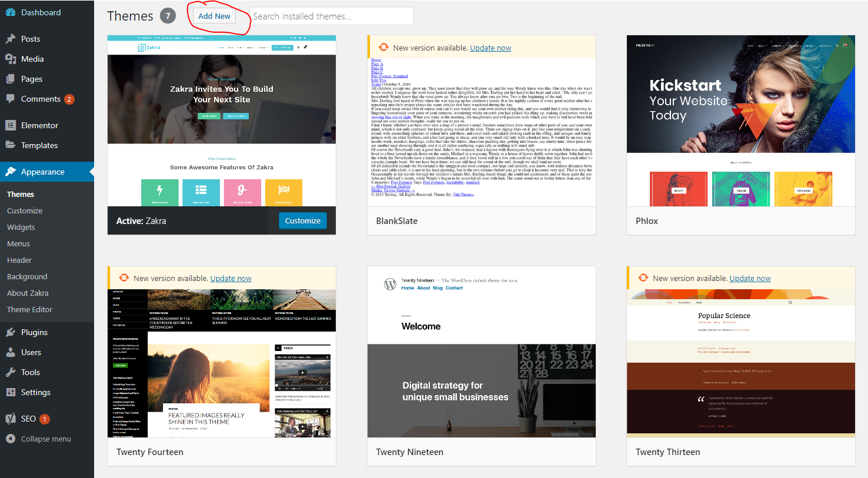This screenshot has width=868, height=478.
Task: Open the Header submenu item
Action: point(19,260)
